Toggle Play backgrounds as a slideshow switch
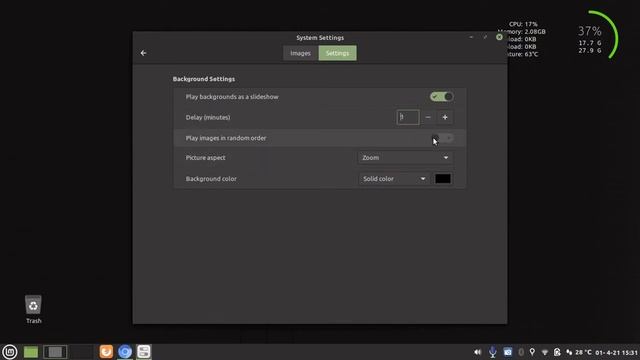 441,97
